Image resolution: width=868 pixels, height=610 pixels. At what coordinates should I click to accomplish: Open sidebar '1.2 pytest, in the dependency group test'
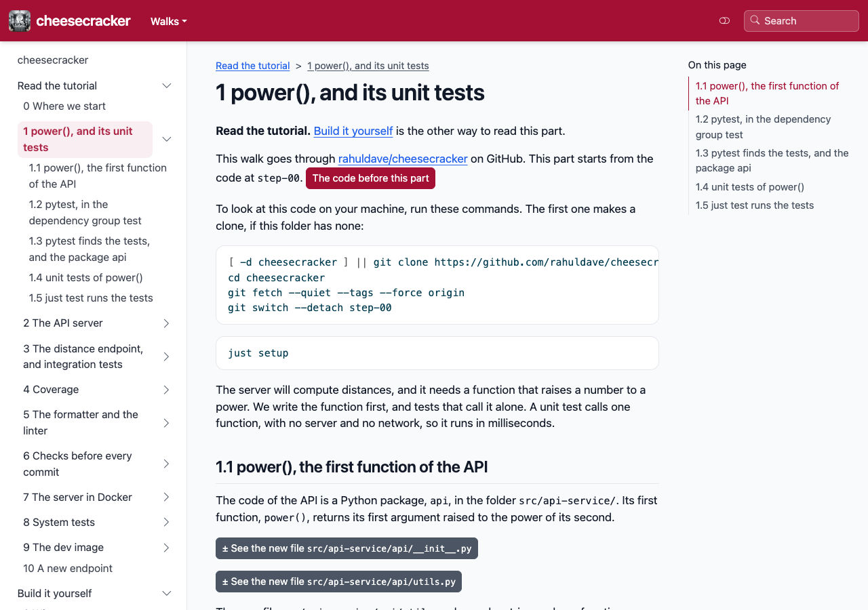[x=85, y=212]
